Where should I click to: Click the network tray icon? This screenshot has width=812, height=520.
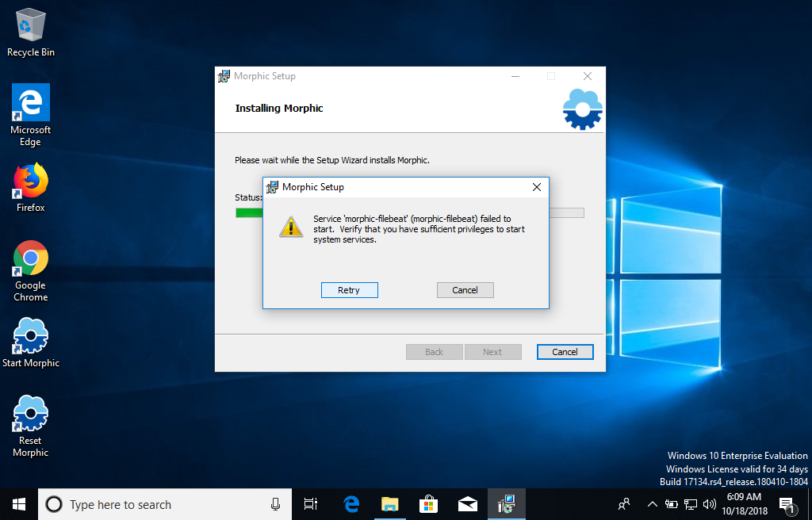point(691,504)
